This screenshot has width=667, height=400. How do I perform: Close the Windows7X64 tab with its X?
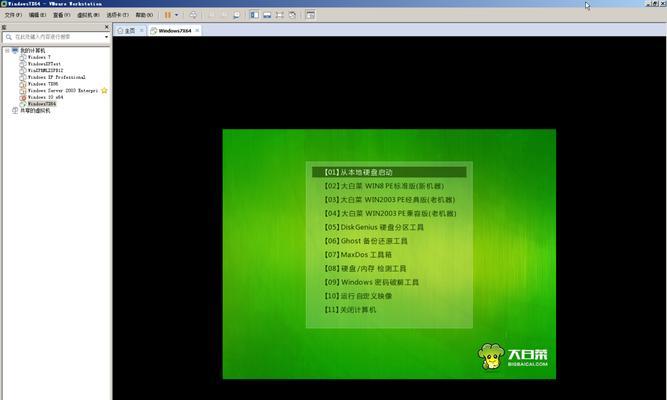[x=197, y=31]
